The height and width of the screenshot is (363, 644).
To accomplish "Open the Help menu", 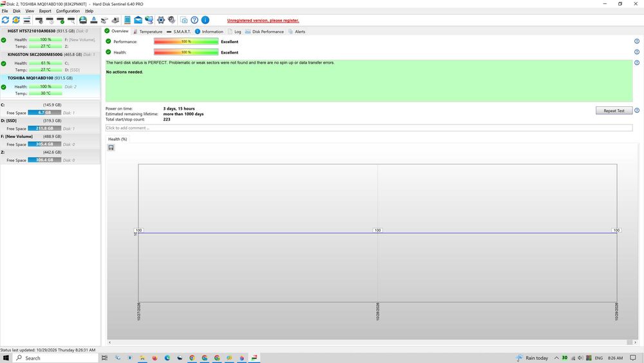I will tap(89, 11).
